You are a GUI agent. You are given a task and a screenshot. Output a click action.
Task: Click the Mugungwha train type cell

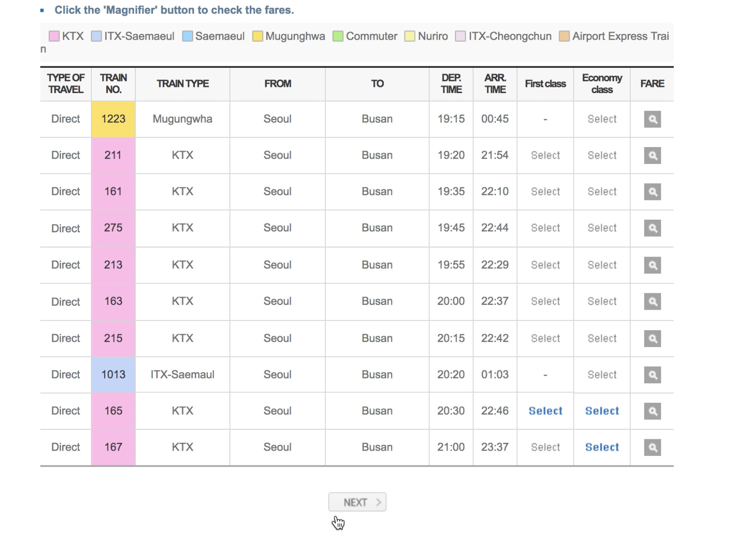coord(182,119)
